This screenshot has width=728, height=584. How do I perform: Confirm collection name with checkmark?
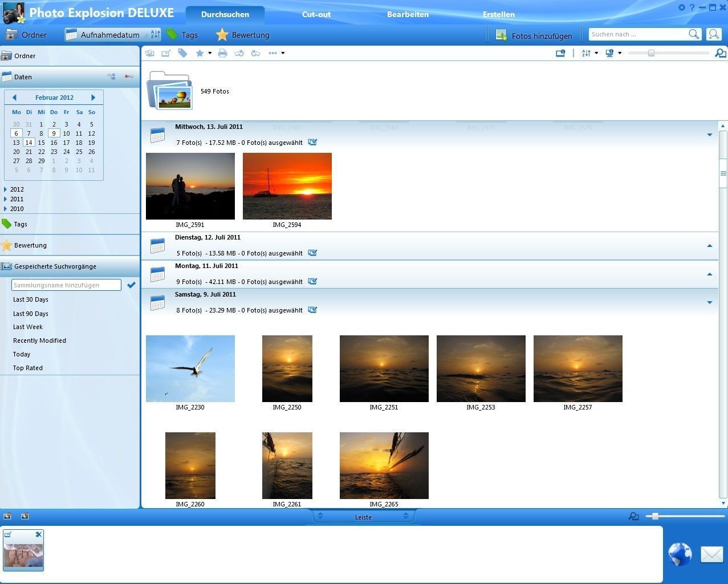(131, 285)
